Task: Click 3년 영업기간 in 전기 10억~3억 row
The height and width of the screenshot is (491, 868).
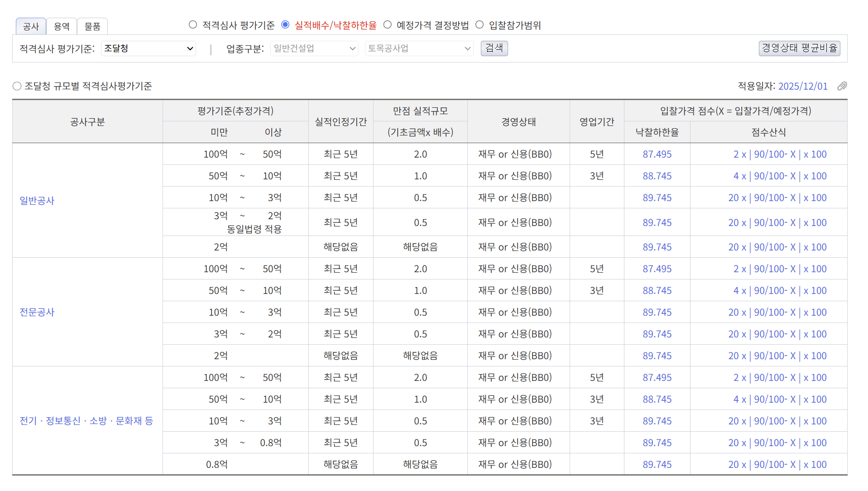Action: click(597, 421)
